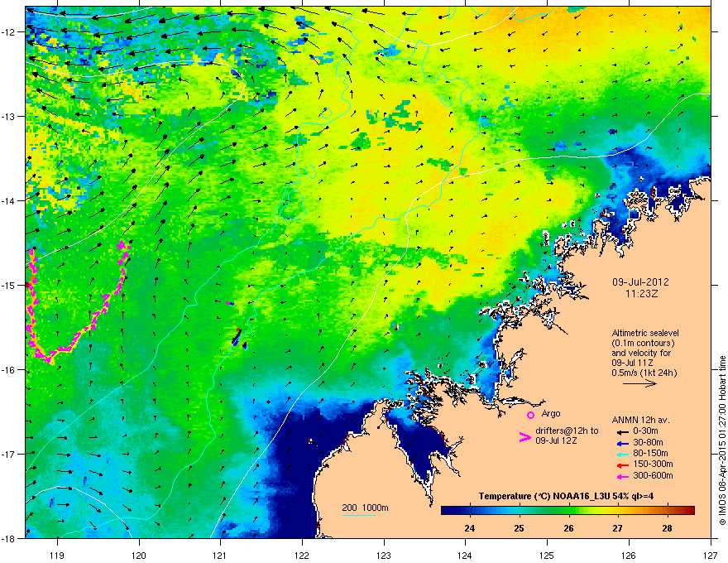Screen dimensions: 728x563
Task: Click the green colorbar section above 26
Action: tap(569, 510)
